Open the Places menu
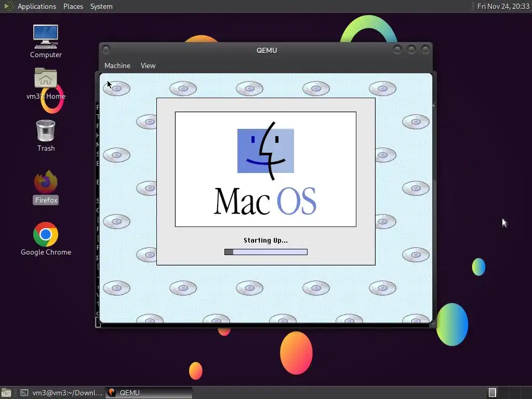Image resolution: width=532 pixels, height=399 pixels. coord(73,6)
